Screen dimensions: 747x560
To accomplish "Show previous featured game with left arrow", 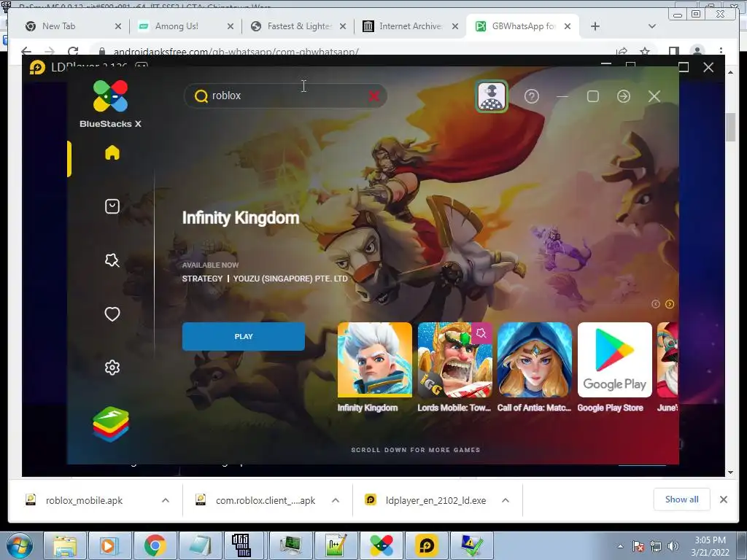I will 656,304.
